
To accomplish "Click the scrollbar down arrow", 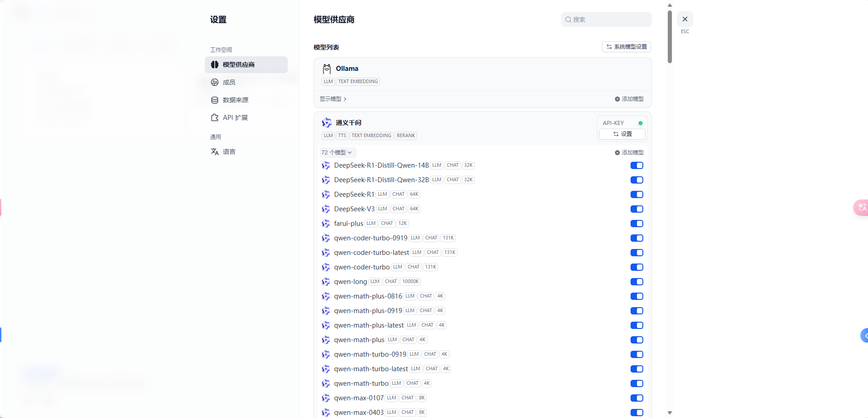I will [670, 413].
